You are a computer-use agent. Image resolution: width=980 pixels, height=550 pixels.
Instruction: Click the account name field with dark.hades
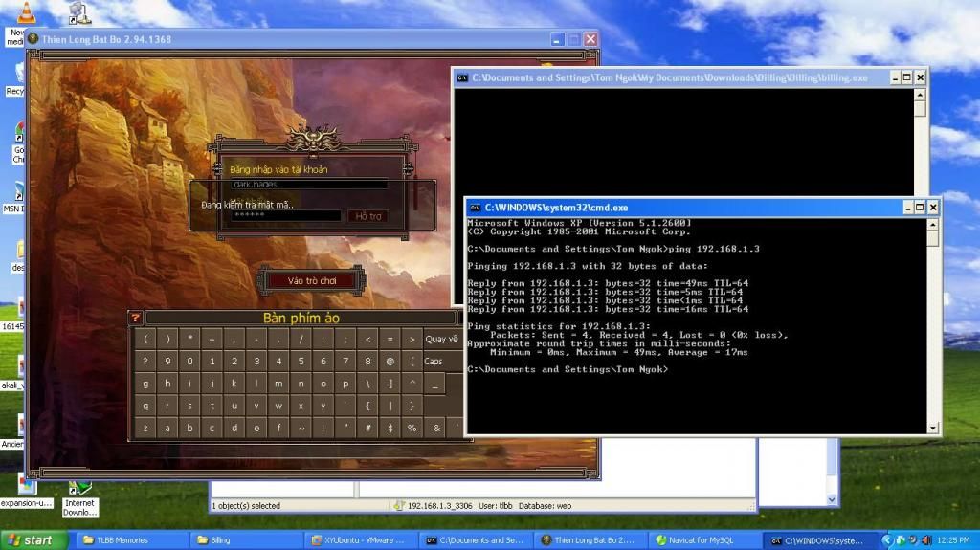click(x=309, y=185)
